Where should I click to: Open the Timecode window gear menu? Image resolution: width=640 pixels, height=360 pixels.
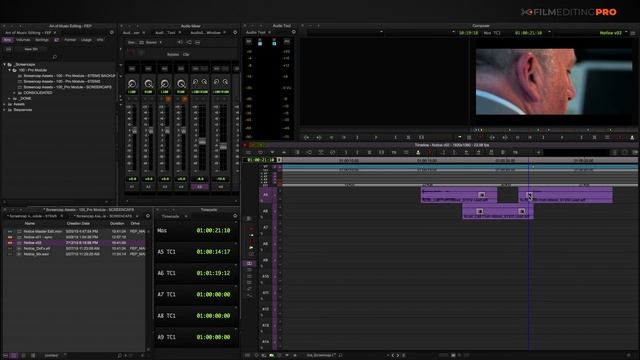tap(235, 216)
